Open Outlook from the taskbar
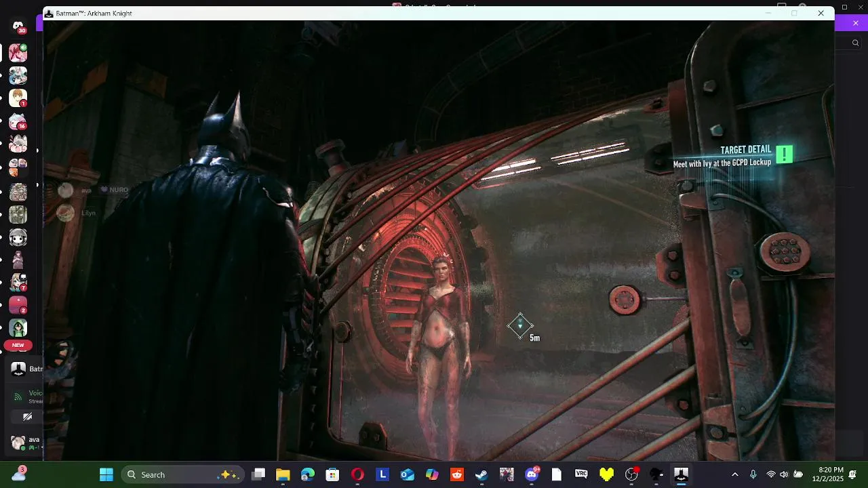This screenshot has width=868, height=488. coord(408,474)
